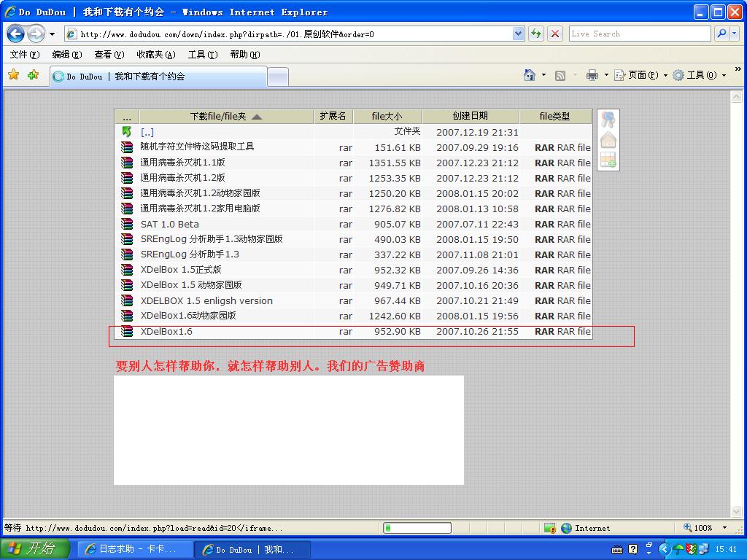Sort by 下载file/file夹 column header
Viewport: 747px width, 560px height.
(x=226, y=117)
